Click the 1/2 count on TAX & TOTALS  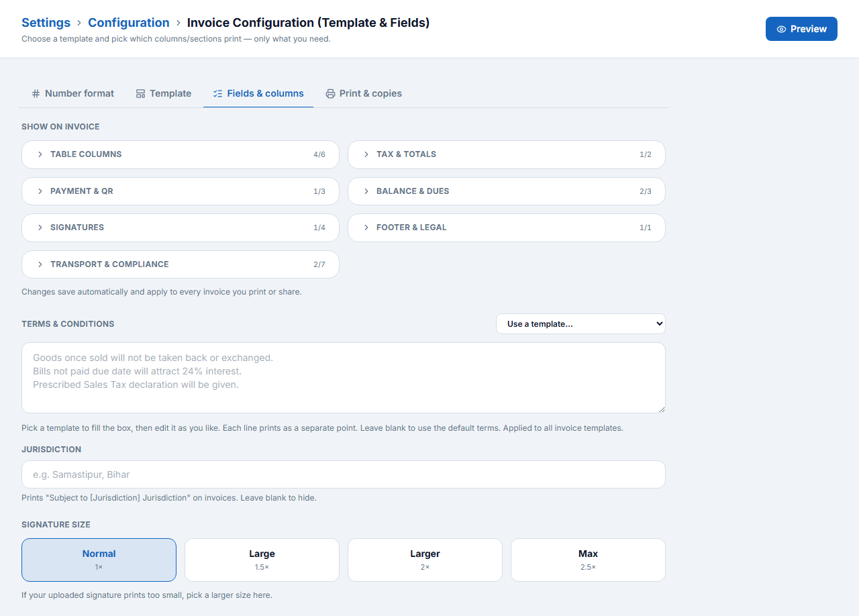646,154
